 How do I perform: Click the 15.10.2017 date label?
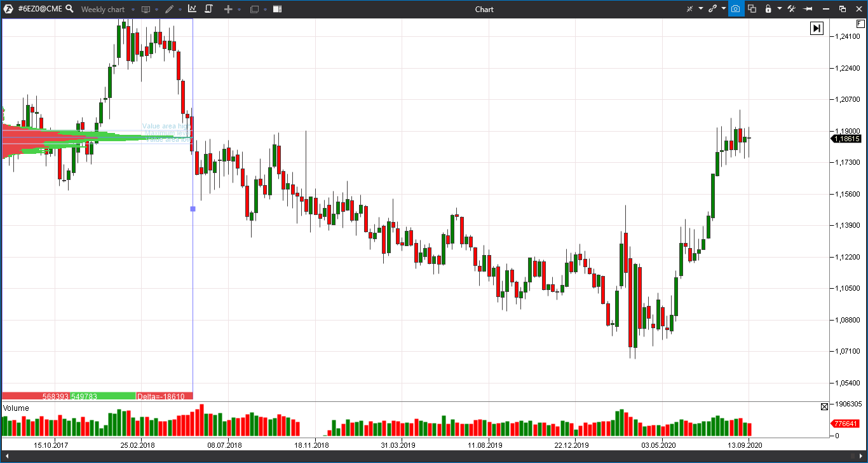(x=50, y=445)
